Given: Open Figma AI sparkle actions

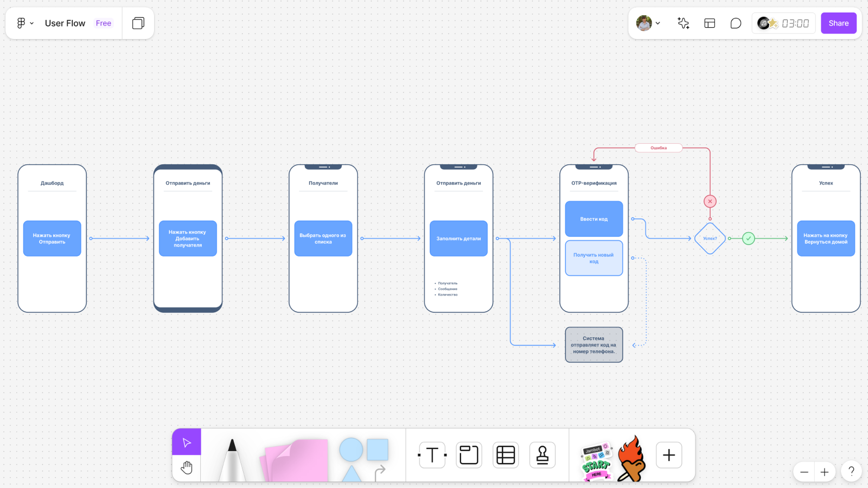Looking at the screenshot, I should point(683,23).
